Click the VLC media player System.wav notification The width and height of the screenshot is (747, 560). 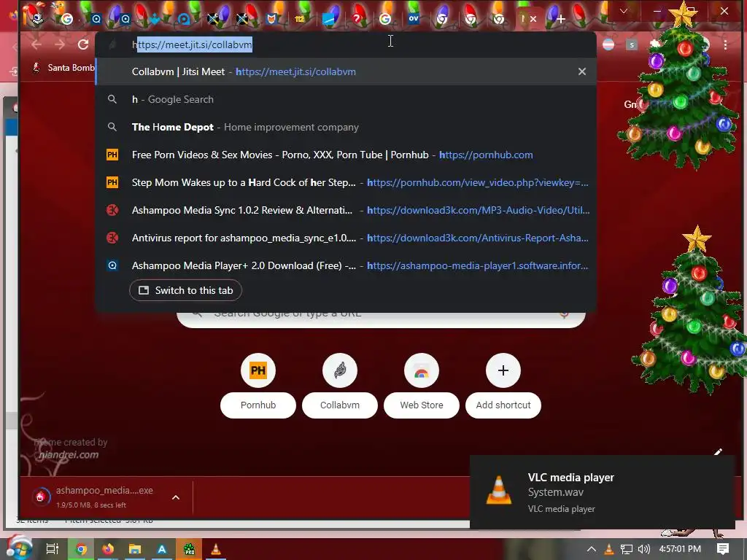pos(602,492)
